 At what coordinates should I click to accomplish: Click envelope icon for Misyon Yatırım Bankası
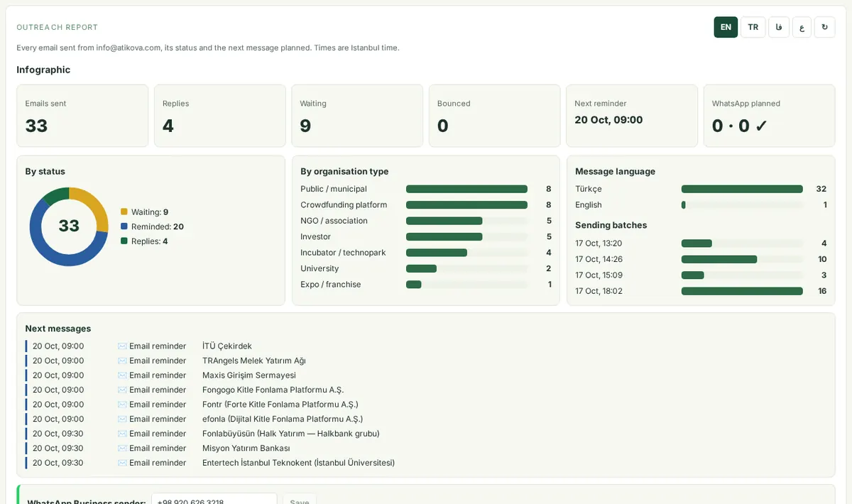click(x=122, y=448)
